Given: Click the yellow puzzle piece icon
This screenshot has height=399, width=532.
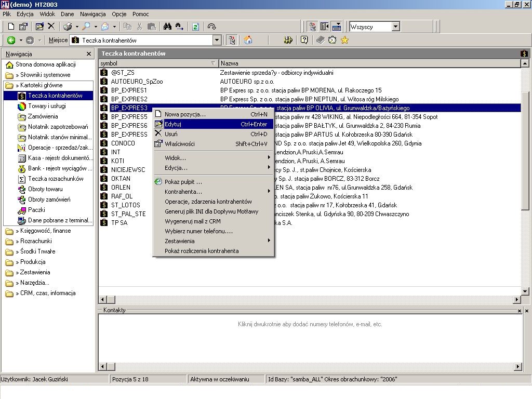Looking at the screenshot, I should pos(288,40).
